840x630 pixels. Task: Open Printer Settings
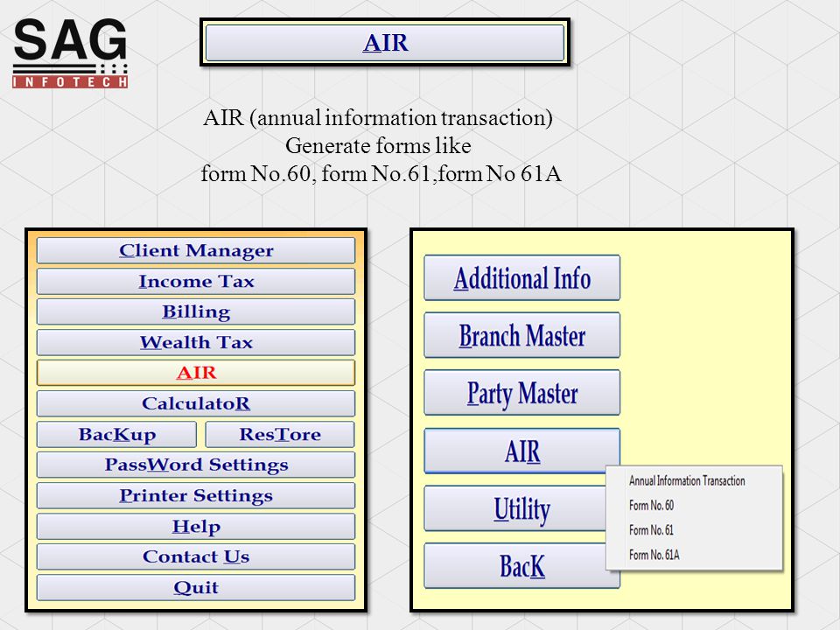(195, 495)
